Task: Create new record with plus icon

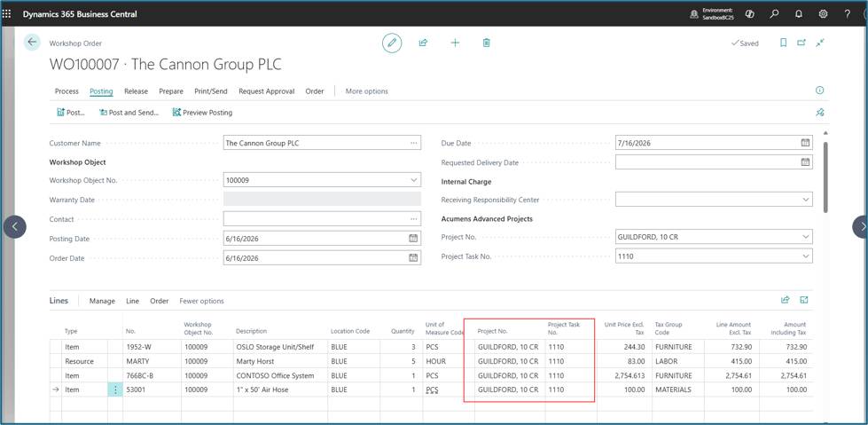Action: [455, 43]
